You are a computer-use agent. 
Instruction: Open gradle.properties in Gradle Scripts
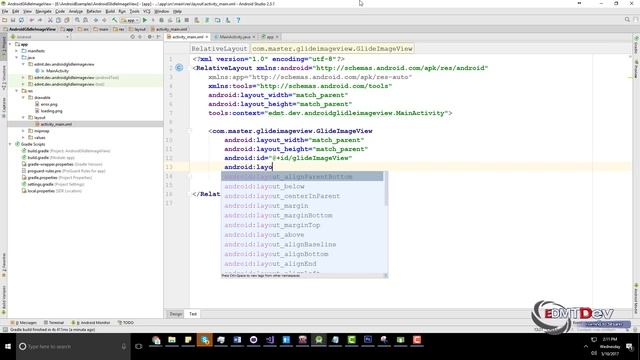point(42,178)
